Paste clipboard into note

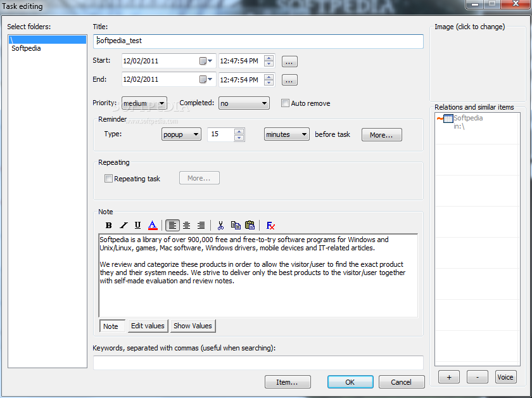point(250,225)
